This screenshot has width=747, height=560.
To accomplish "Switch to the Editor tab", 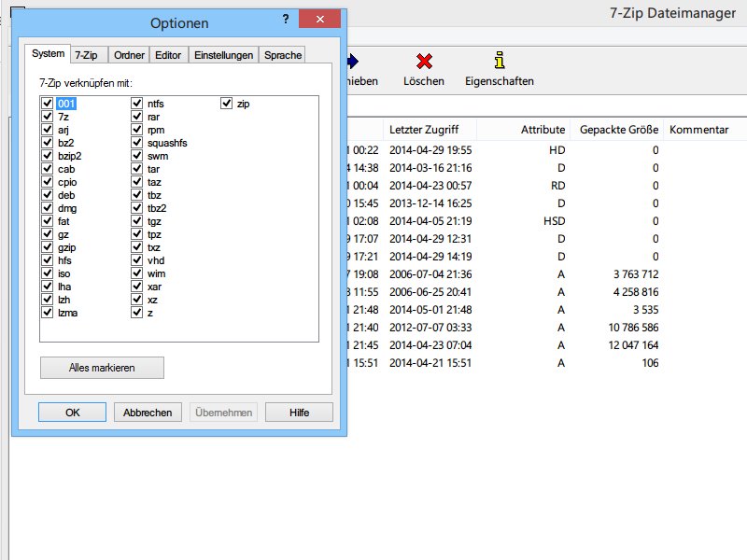I will tap(168, 55).
